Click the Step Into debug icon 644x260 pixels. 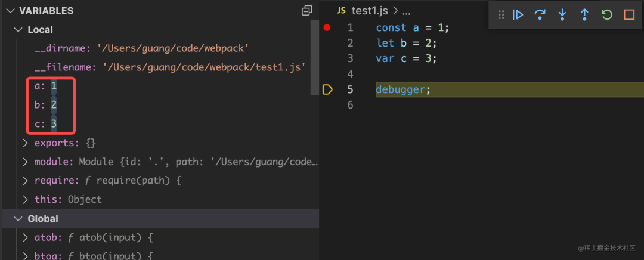[562, 15]
